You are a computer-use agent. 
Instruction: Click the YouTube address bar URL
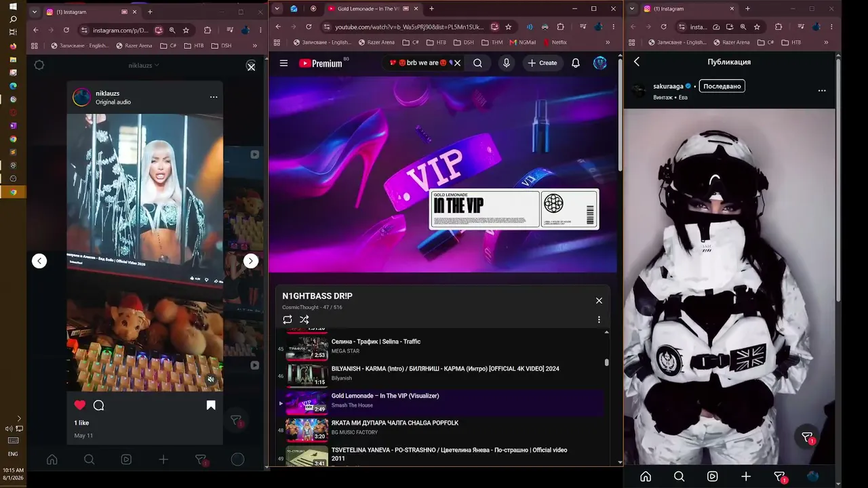410,26
